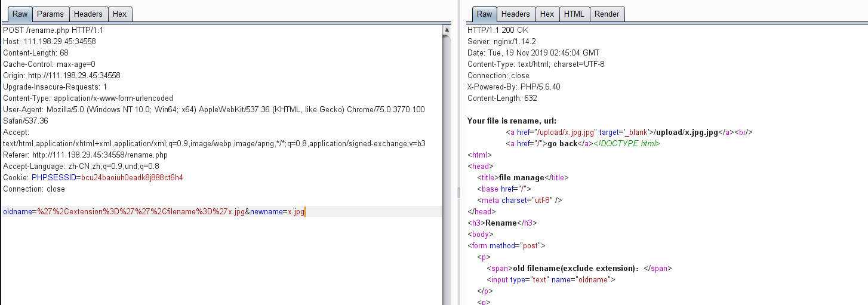Click the splitter handle between request and response
The image size is (868, 305).
[x=458, y=192]
